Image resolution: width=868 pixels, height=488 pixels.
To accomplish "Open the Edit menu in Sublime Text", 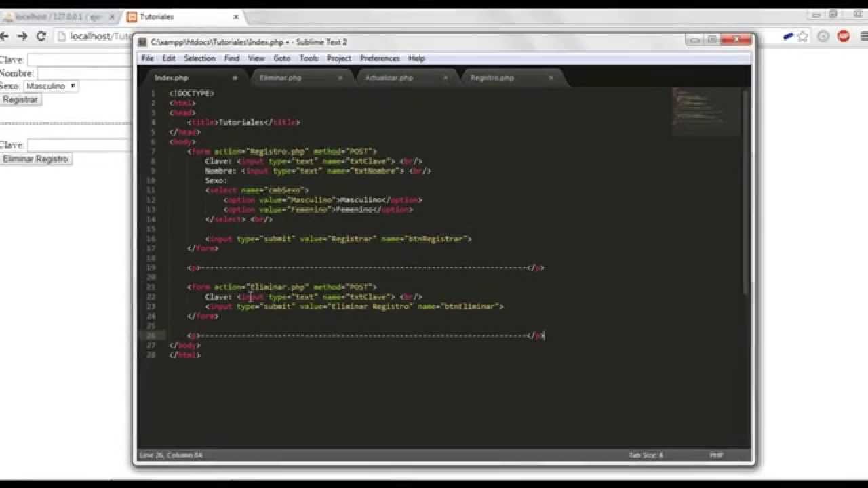I will coord(169,58).
